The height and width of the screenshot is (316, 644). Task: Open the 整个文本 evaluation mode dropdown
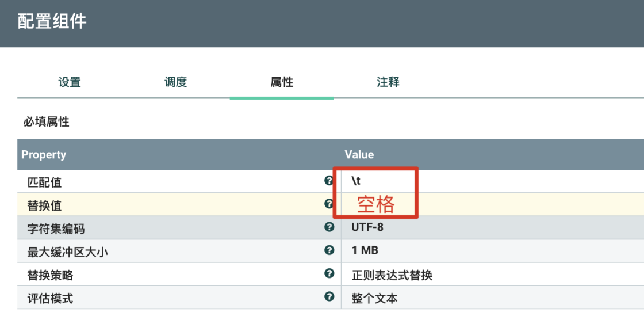click(375, 298)
